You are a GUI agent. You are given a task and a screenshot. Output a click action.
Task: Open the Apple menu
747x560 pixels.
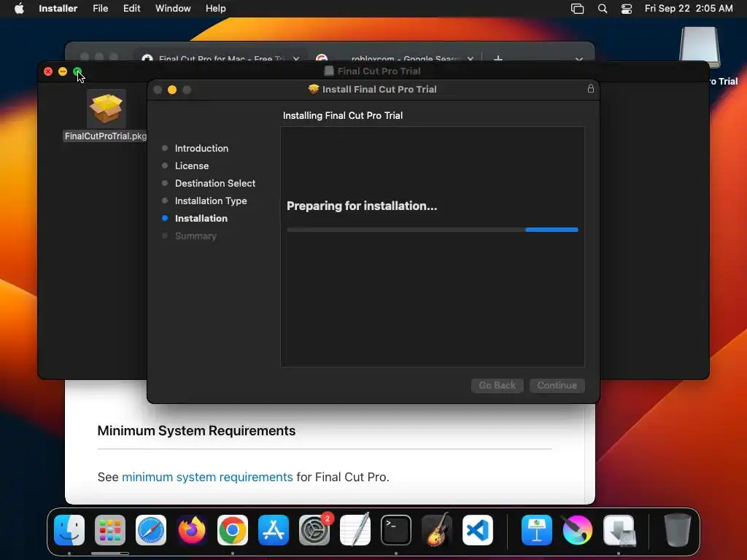[x=19, y=8]
